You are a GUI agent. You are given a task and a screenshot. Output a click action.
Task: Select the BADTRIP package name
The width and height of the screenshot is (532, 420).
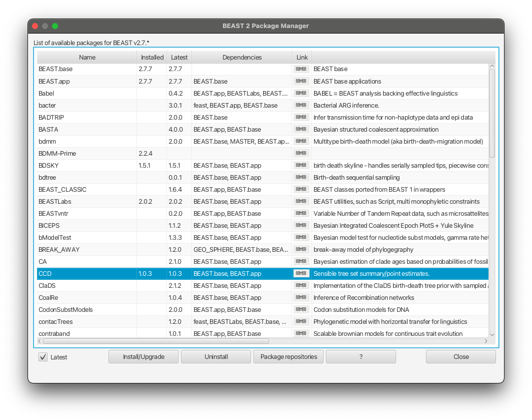click(51, 117)
